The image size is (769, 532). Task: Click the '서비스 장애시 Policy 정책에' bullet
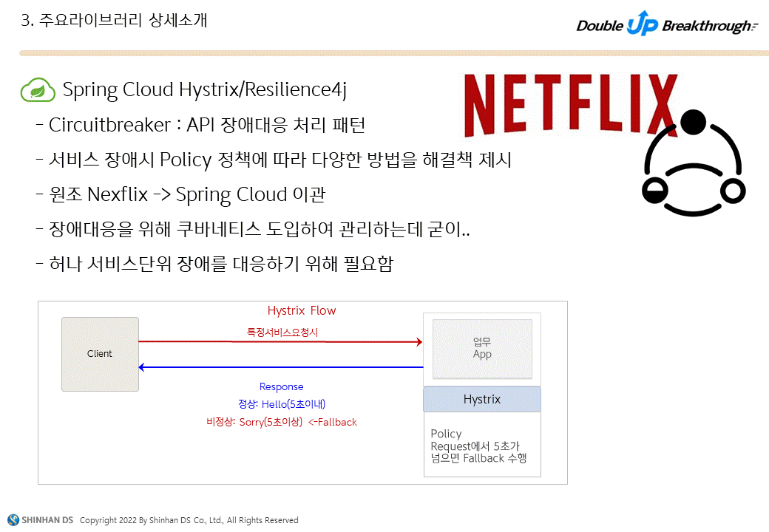pyautogui.click(x=274, y=160)
